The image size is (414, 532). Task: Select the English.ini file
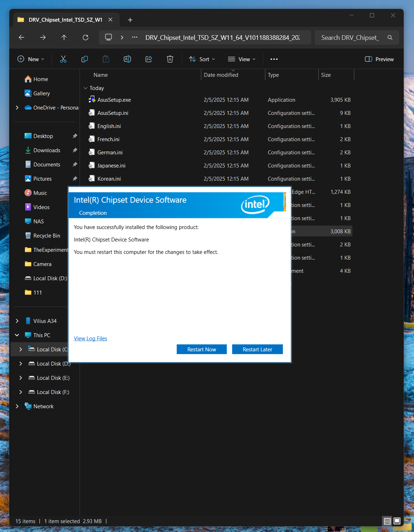click(x=109, y=126)
